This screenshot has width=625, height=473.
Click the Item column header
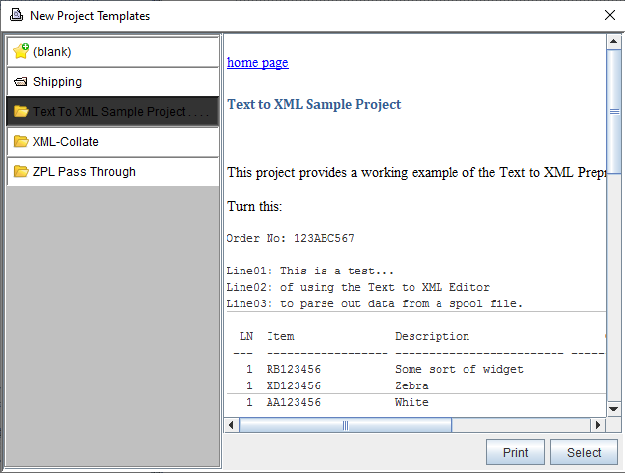(281, 337)
